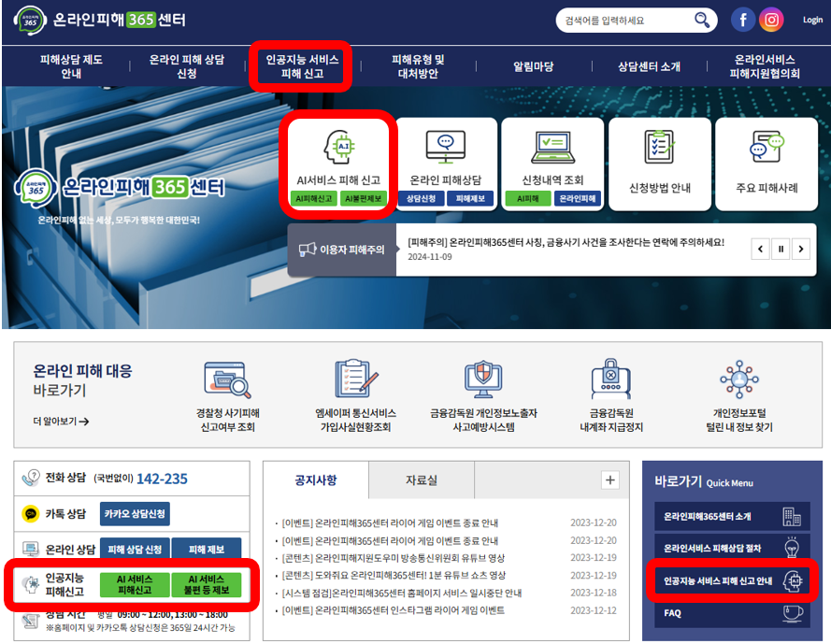Click the search magnifier icon
The image size is (831, 644).
point(701,21)
